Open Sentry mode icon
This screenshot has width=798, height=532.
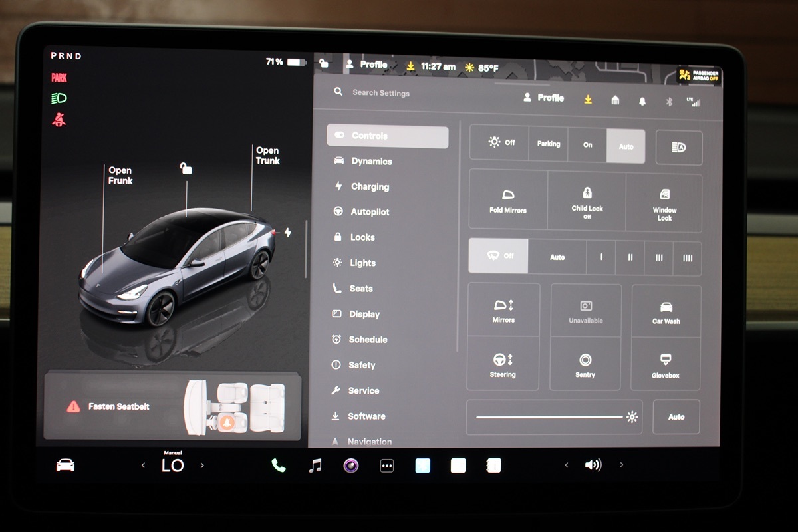coord(585,364)
